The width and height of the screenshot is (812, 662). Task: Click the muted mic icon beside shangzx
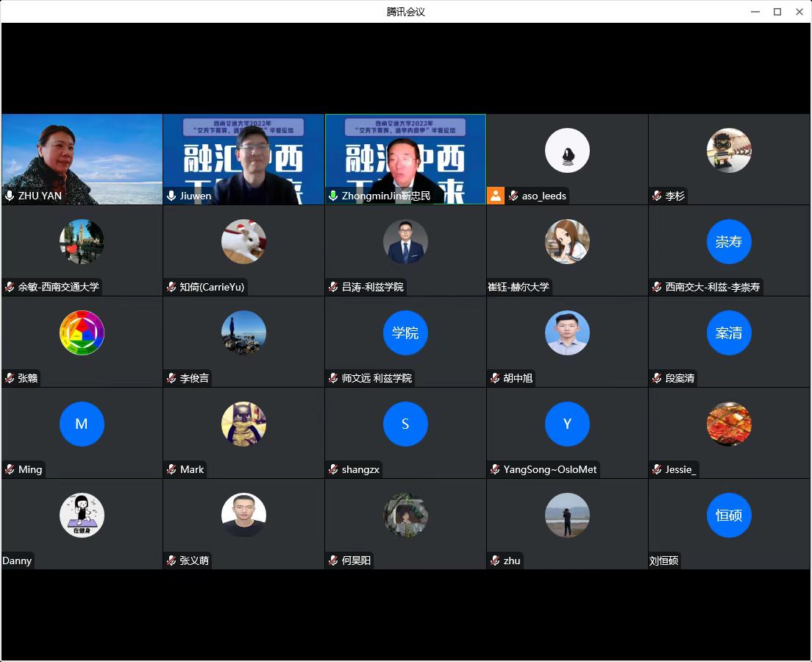(333, 469)
